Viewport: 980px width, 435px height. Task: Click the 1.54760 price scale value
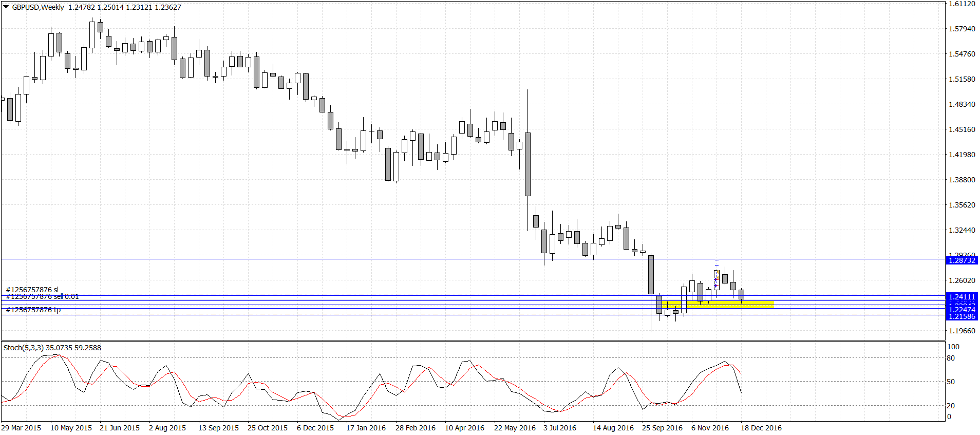tap(962, 54)
